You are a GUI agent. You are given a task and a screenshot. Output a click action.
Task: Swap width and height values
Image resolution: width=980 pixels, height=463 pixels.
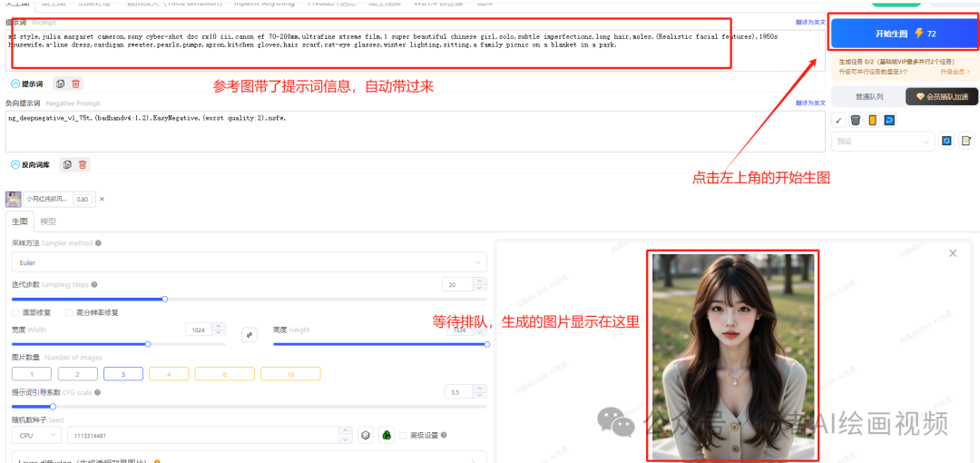pyautogui.click(x=250, y=335)
